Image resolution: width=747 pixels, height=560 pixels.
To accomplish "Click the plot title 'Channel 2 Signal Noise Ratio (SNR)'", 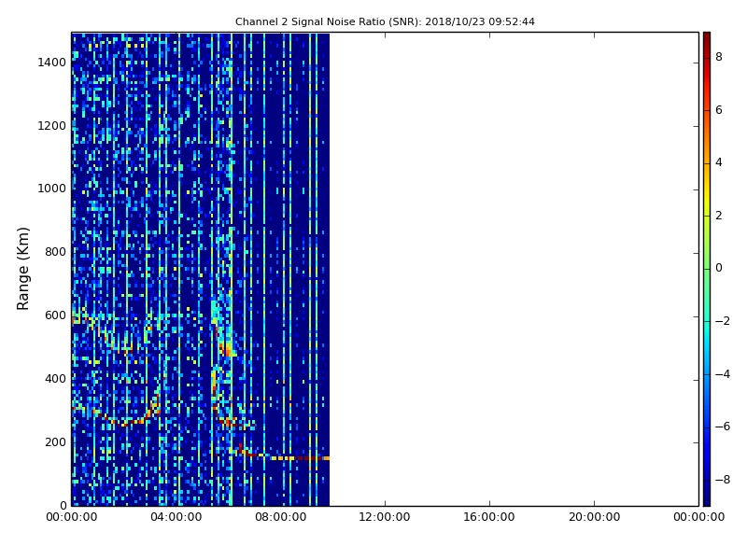I will tap(328, 21).
